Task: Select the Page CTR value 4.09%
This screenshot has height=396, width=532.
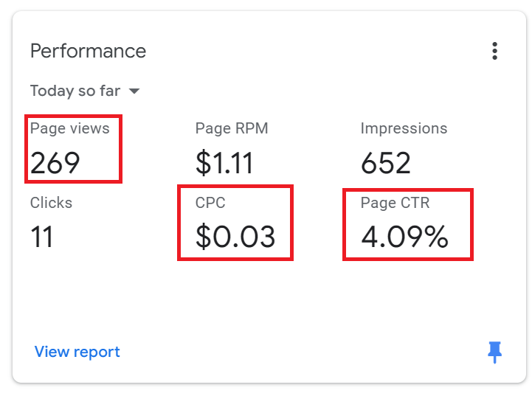Action: 404,237
